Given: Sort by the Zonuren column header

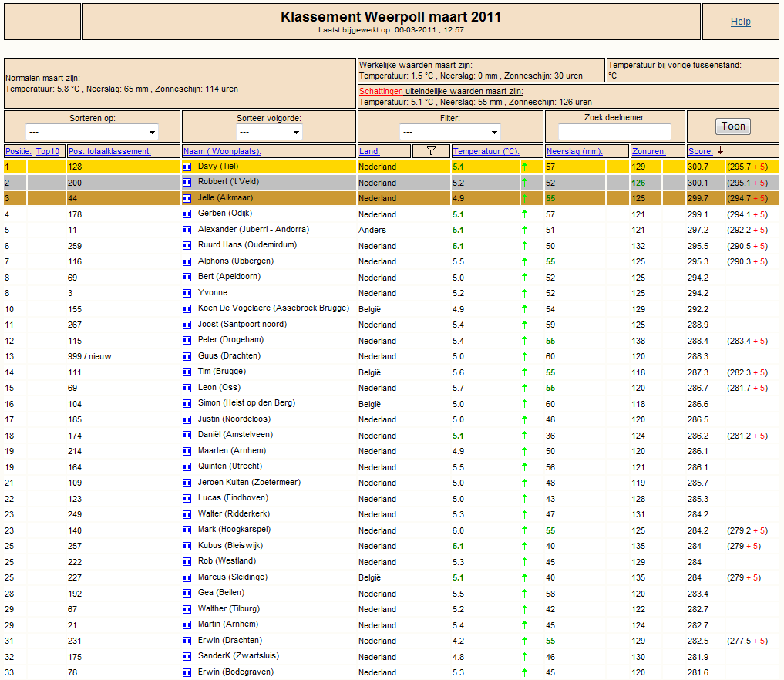Looking at the screenshot, I should [649, 151].
